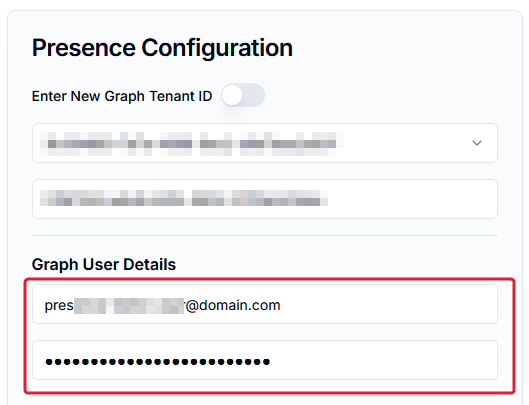Select the @domain.com text in email field
The width and height of the screenshot is (529, 405).
233,305
